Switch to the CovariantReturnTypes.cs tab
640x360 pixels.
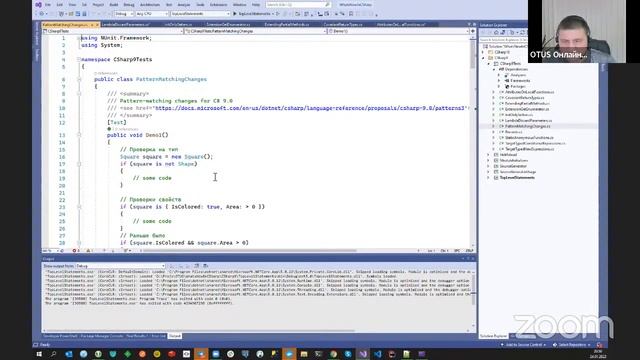[343, 24]
